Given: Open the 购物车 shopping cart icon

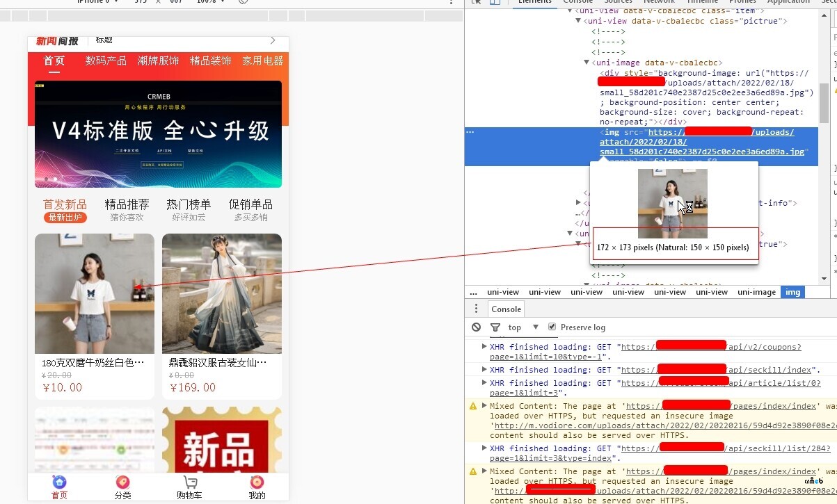Looking at the screenshot, I should click(189, 482).
